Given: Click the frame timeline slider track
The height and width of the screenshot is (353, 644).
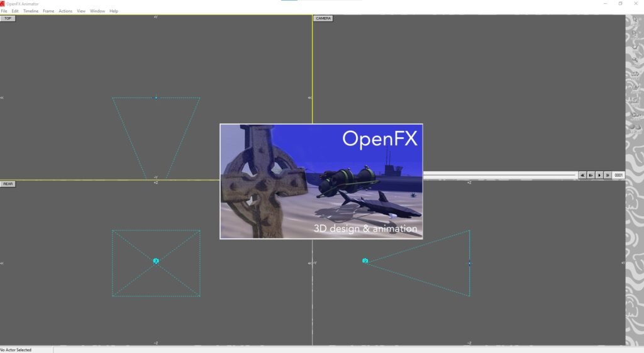Looking at the screenshot, I should click(500, 175).
